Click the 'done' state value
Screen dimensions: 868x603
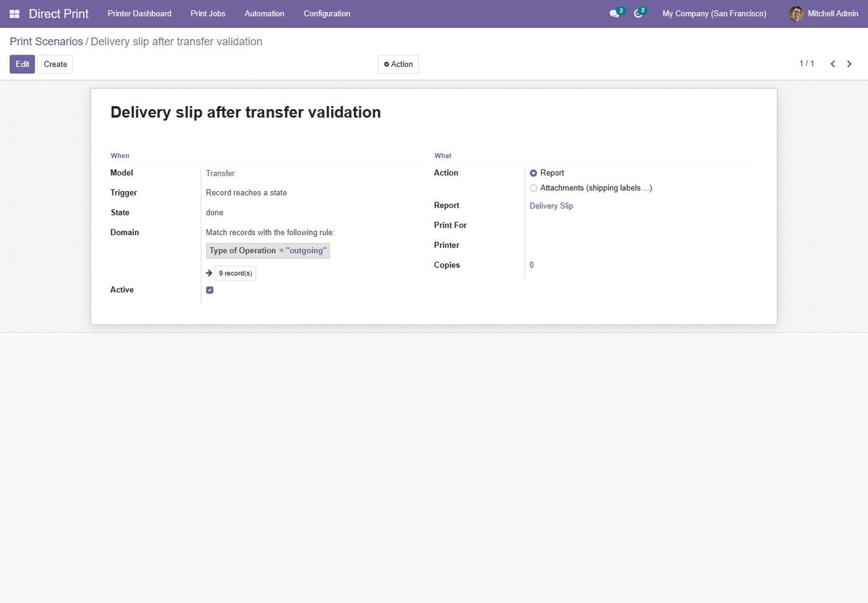[215, 213]
